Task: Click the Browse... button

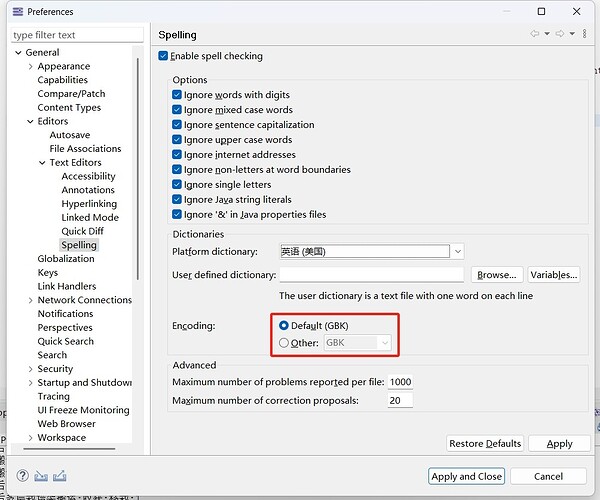Action: (x=497, y=275)
